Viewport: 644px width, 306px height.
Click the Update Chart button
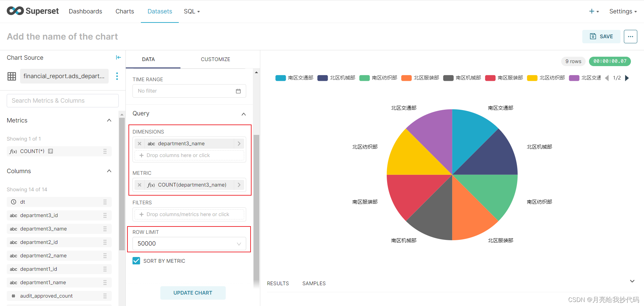click(193, 293)
